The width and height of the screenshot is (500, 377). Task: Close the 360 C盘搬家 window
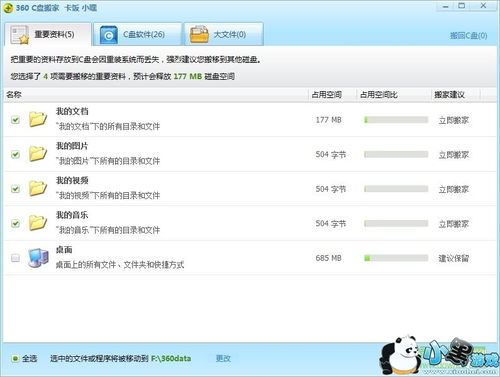coord(483,6)
